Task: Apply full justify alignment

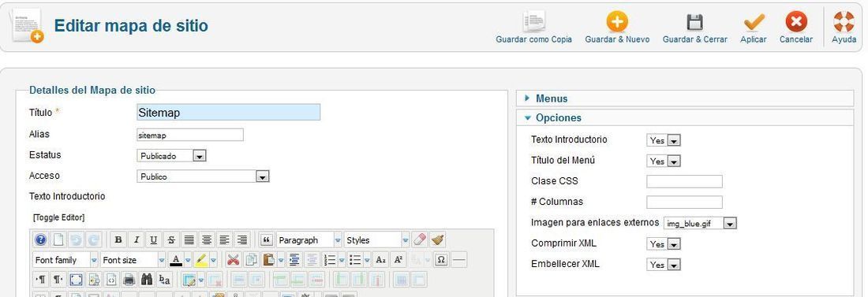Action: pos(189,240)
